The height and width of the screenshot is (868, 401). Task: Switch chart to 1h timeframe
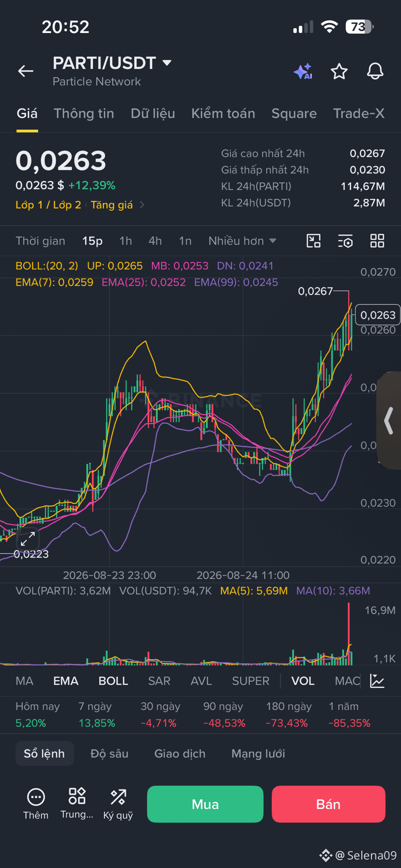[x=125, y=241]
